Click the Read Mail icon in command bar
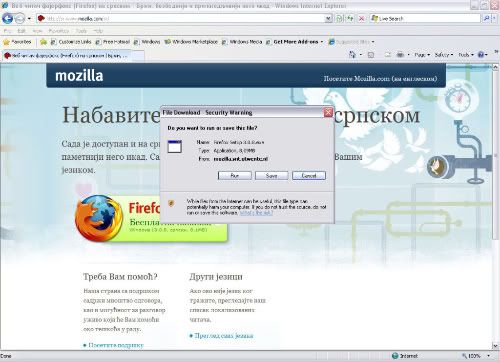Screen dimensions: 500x362 point(387,55)
